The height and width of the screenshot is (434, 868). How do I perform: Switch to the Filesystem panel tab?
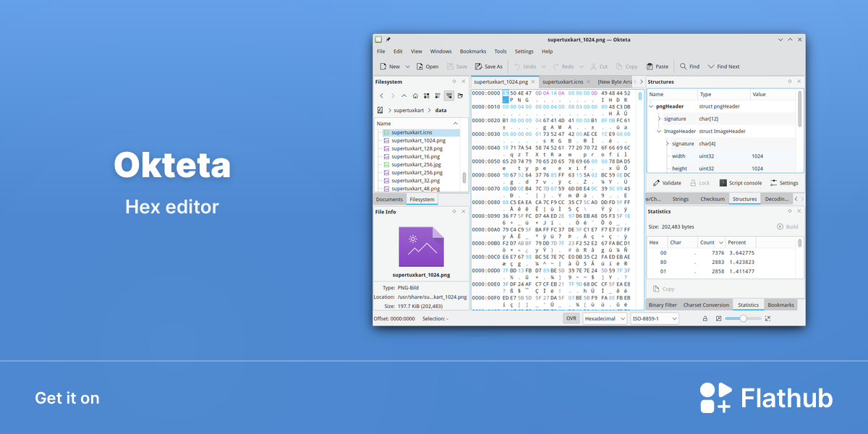click(x=422, y=199)
